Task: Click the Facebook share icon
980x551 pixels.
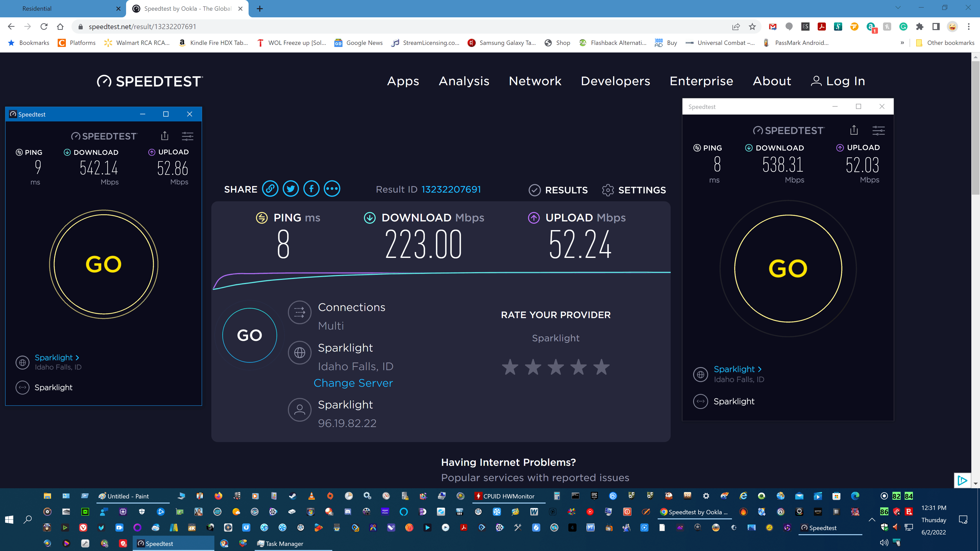Action: tap(311, 189)
